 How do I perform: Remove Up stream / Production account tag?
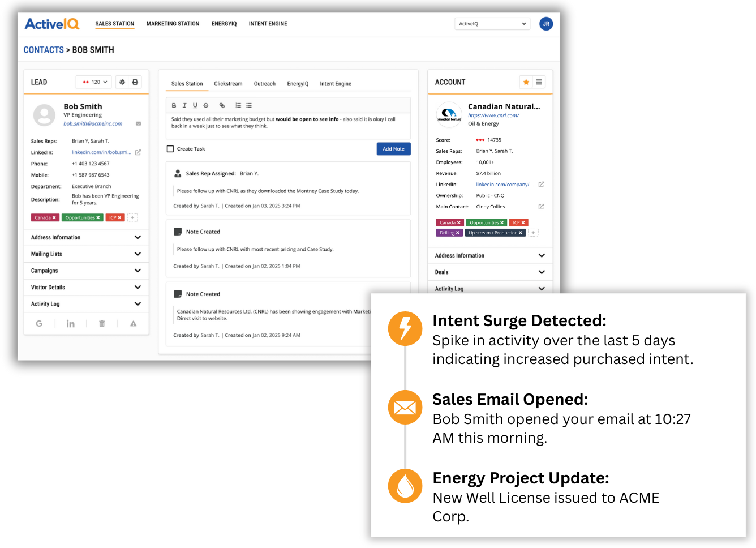pyautogui.click(x=521, y=233)
